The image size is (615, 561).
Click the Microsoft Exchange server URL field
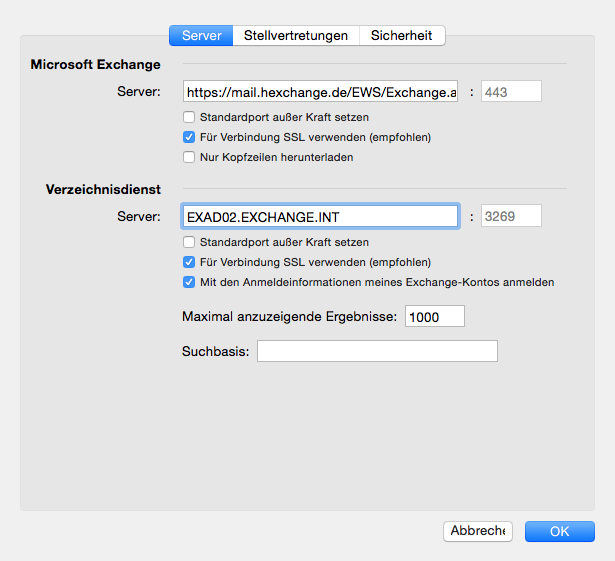coord(320,92)
